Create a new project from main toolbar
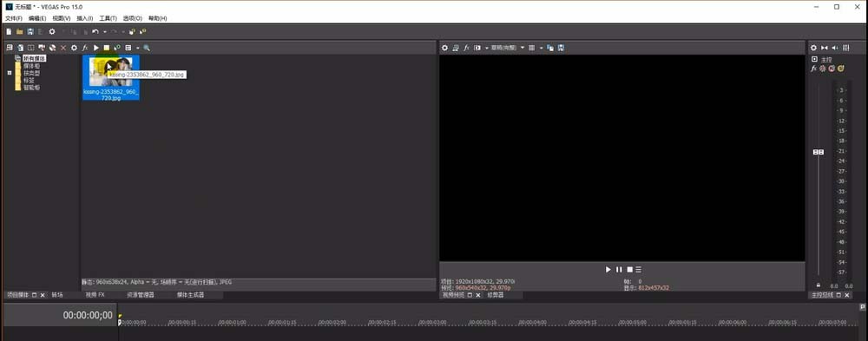 [x=9, y=32]
